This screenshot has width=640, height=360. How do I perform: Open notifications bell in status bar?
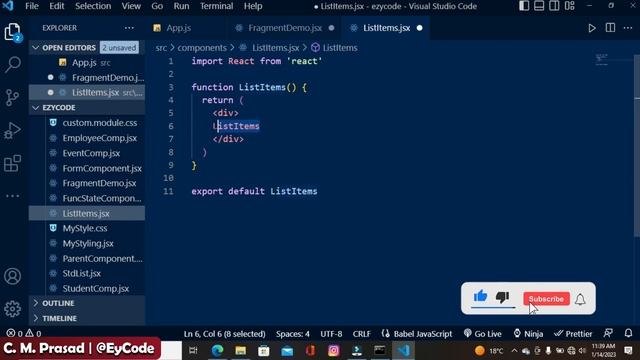click(x=628, y=333)
